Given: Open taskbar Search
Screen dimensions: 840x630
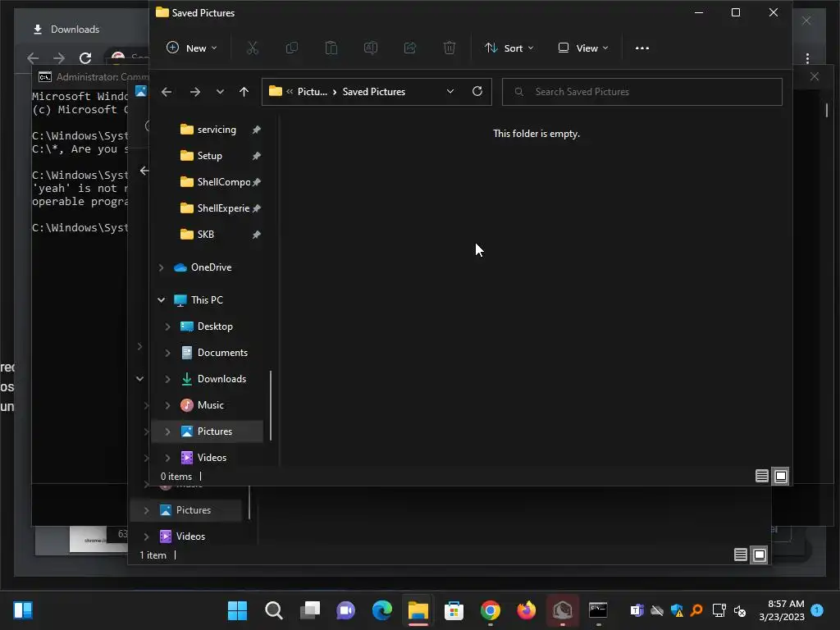Looking at the screenshot, I should coord(274,610).
